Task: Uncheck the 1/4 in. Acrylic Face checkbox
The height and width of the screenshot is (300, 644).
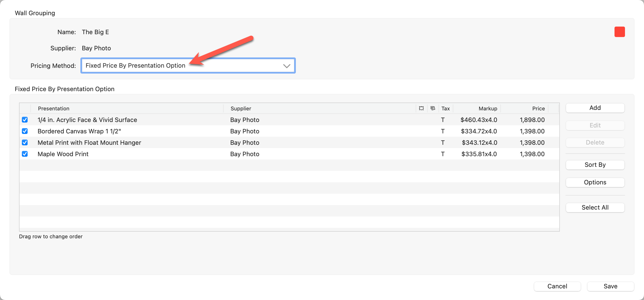Action: point(25,120)
